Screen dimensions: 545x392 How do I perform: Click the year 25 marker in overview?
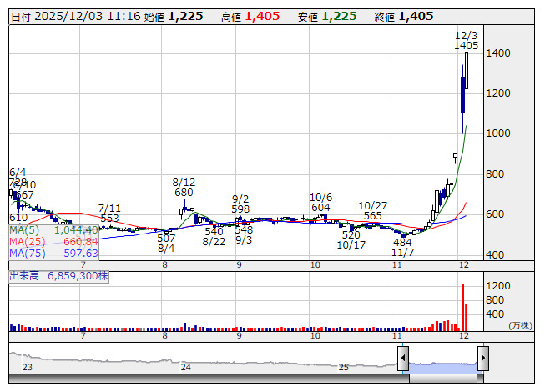[343, 367]
